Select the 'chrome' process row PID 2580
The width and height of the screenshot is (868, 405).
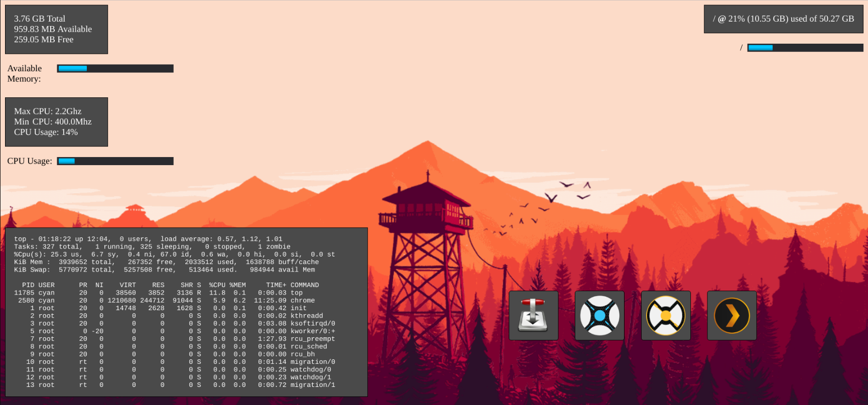166,300
